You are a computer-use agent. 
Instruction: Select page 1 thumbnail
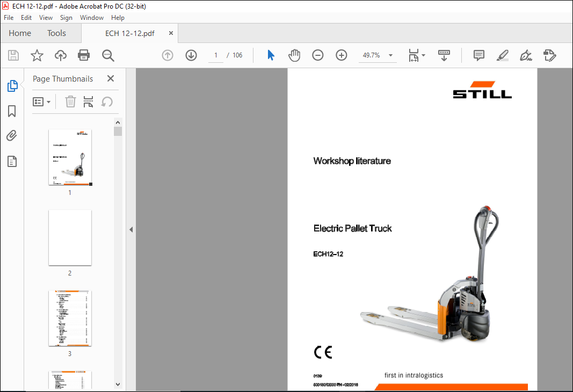pyautogui.click(x=70, y=157)
